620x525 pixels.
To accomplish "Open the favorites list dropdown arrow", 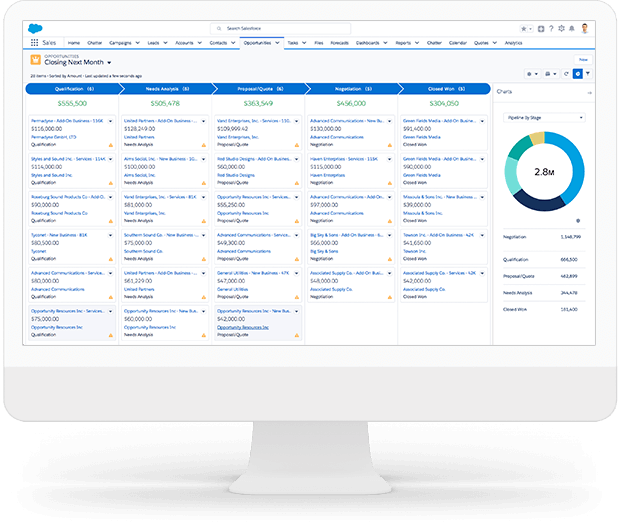I will [531, 28].
